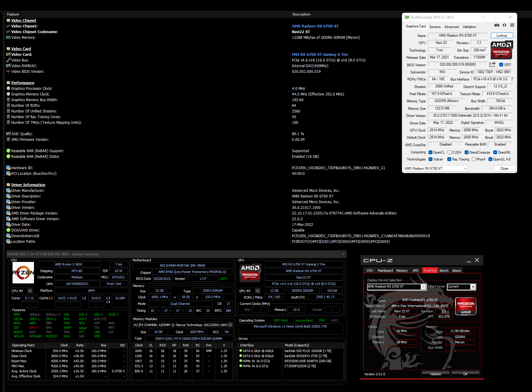Toggle the UEFI checkbox in GPU-Z
This screenshot has width=532, height=392.
click(x=501, y=64)
